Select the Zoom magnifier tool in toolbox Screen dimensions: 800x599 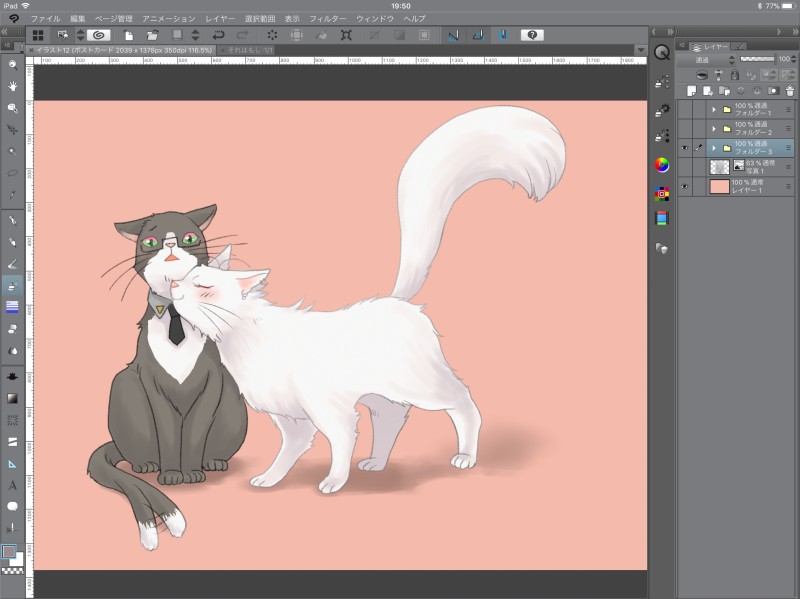pyautogui.click(x=13, y=65)
